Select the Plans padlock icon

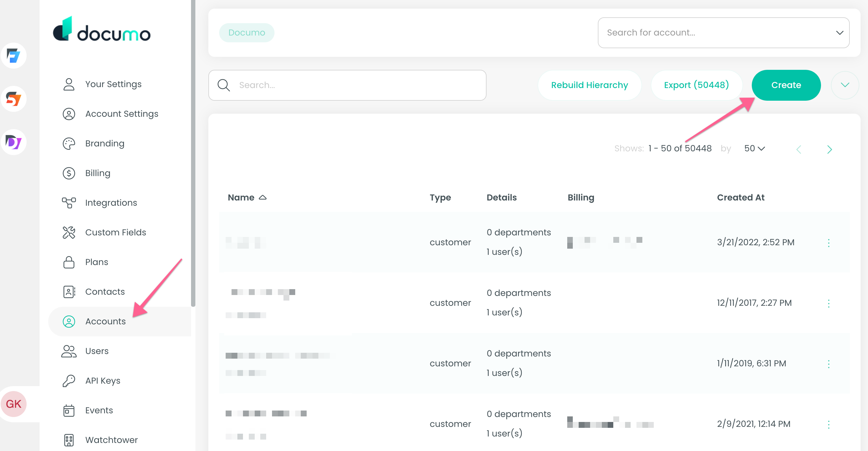click(69, 262)
